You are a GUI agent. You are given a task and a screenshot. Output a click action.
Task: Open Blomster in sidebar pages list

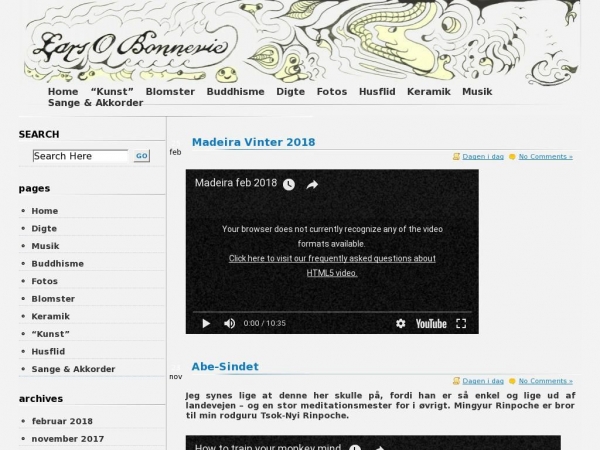point(53,299)
